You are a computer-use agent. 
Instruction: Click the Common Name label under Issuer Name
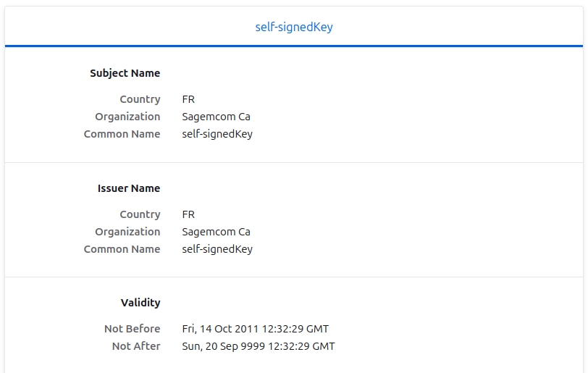tap(122, 249)
